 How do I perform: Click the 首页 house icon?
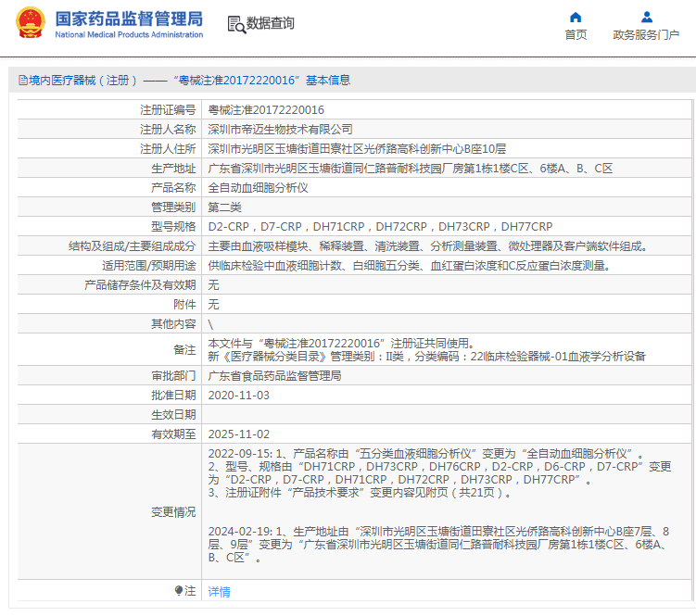(x=576, y=18)
